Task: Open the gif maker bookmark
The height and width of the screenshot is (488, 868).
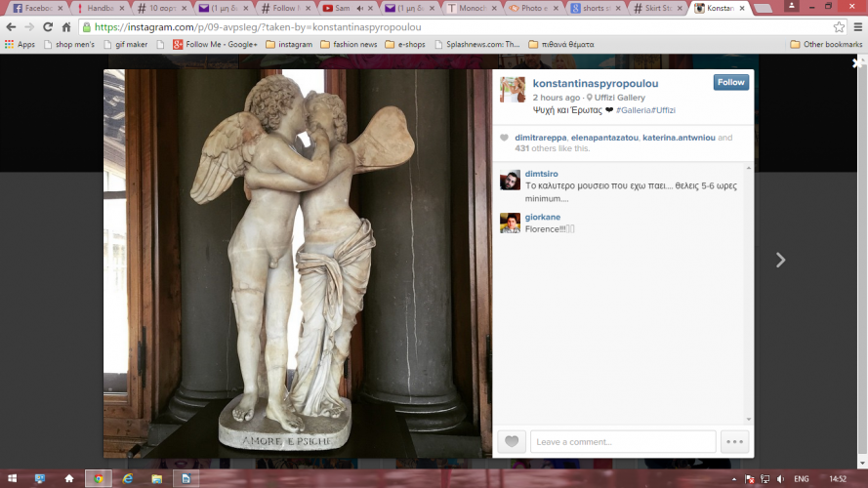Action: pyautogui.click(x=126, y=44)
